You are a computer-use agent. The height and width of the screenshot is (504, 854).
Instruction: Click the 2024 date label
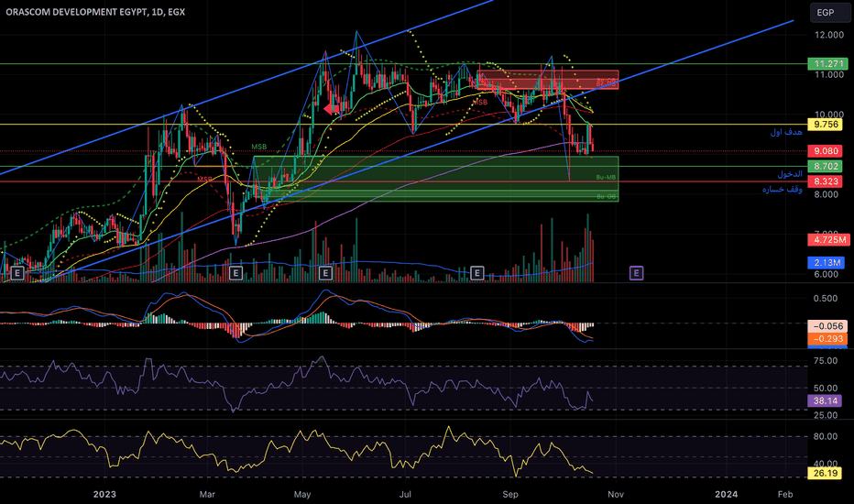tap(726, 494)
